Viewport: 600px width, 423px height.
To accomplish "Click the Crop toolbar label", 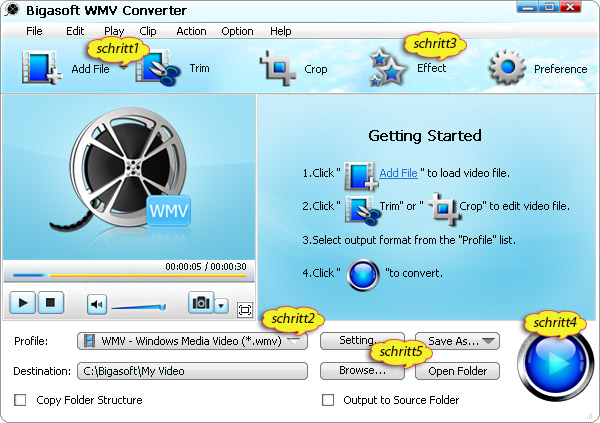I will click(315, 69).
